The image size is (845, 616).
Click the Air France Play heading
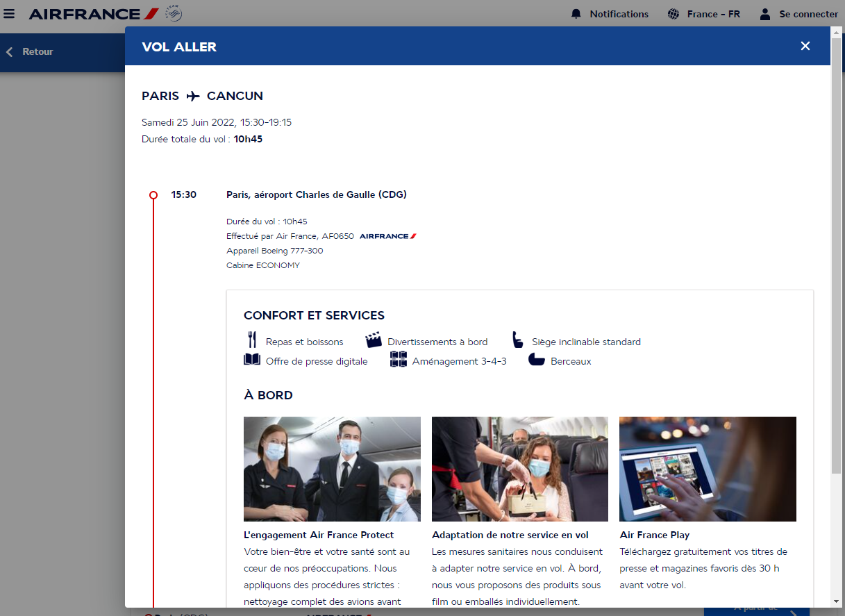point(655,535)
